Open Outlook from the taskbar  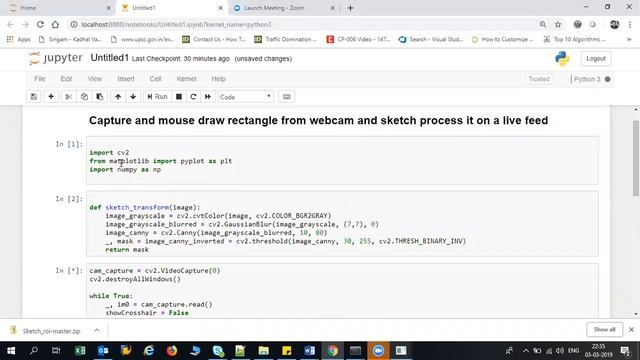click(103, 351)
